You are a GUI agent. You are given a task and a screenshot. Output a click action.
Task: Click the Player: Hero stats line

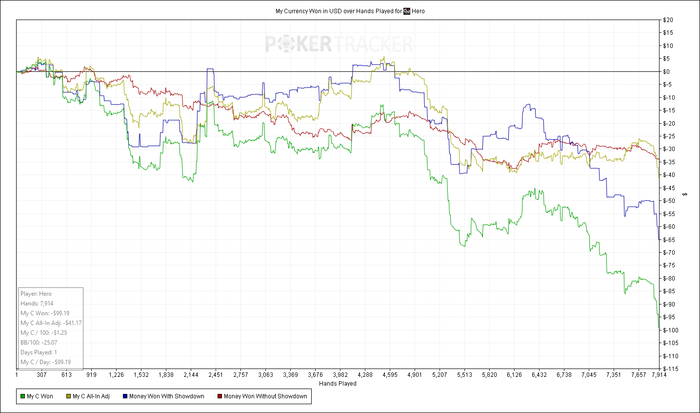click(x=36, y=294)
